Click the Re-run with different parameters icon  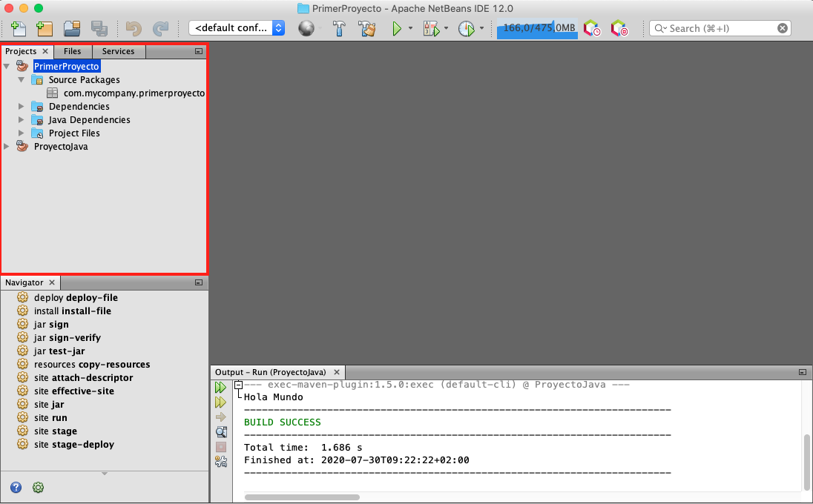(220, 402)
